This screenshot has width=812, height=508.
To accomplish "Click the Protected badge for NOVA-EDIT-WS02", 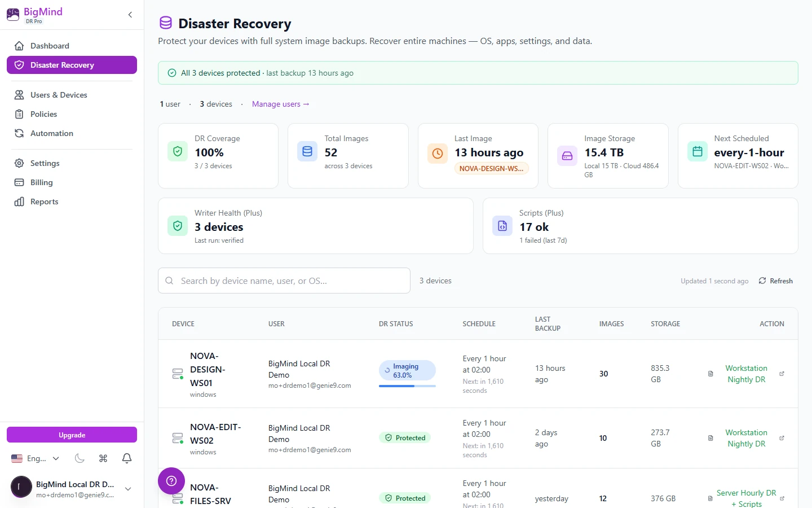I will pos(405,437).
